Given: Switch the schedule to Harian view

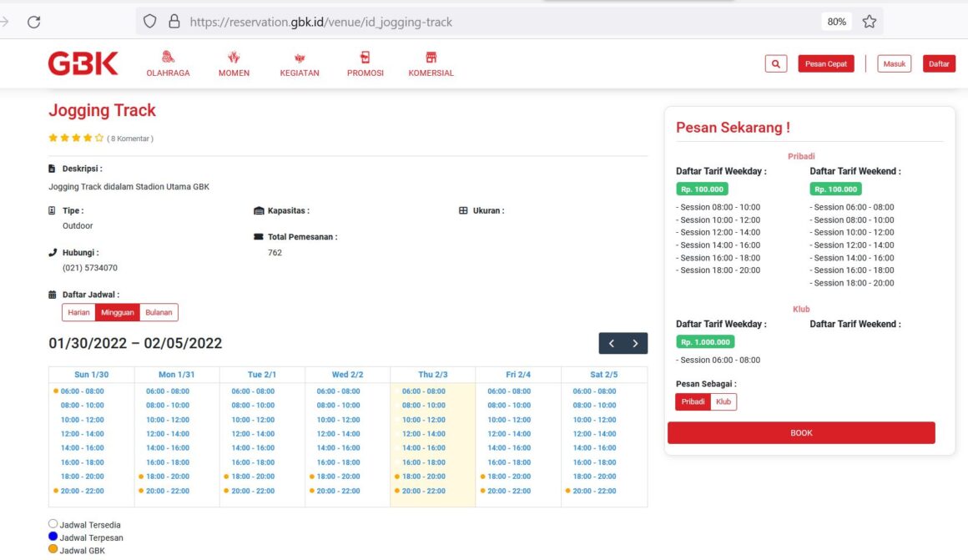Looking at the screenshot, I should coord(78,312).
